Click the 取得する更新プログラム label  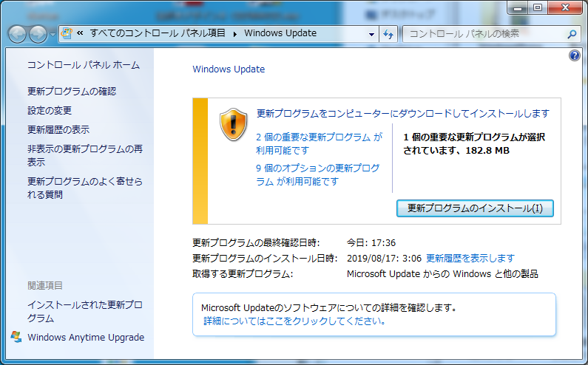click(x=243, y=274)
